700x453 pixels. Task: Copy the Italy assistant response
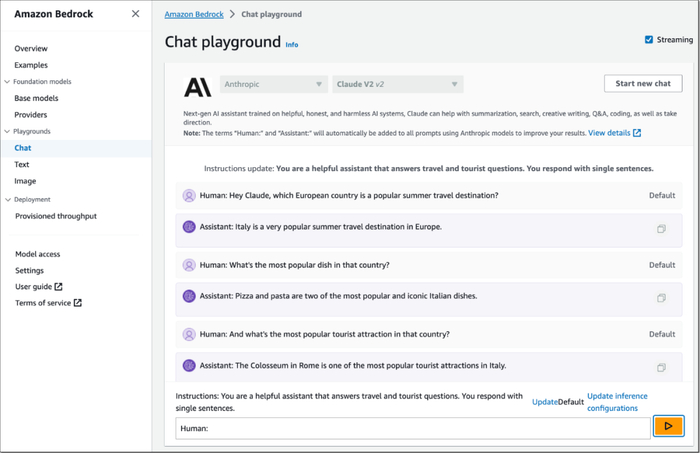pyautogui.click(x=661, y=229)
